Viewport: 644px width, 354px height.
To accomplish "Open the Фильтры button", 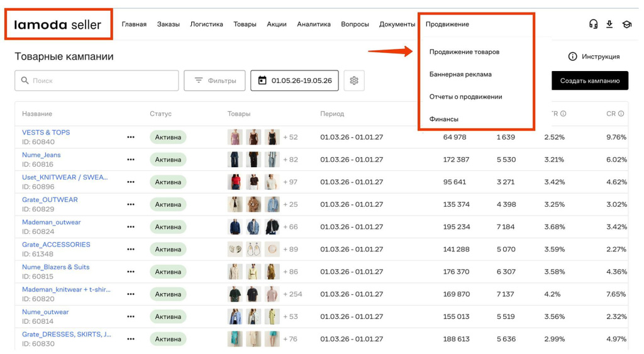I will (x=214, y=80).
